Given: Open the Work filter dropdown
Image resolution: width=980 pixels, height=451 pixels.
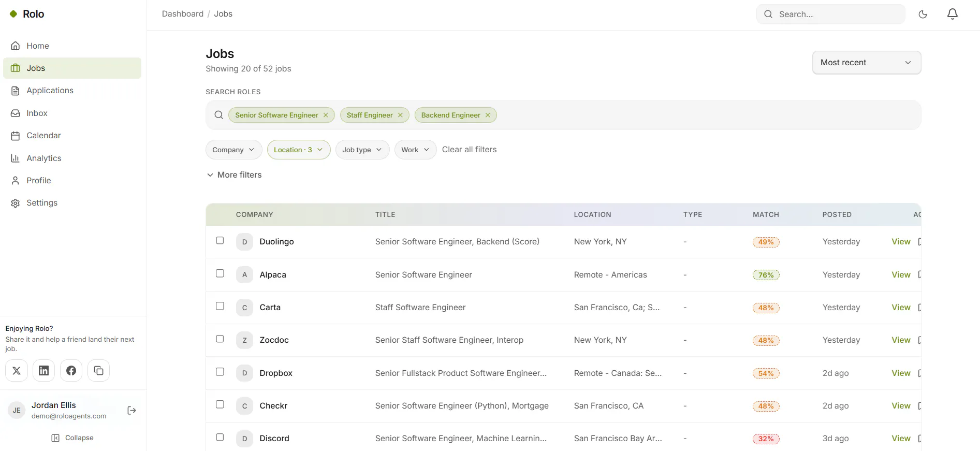Looking at the screenshot, I should tap(415, 150).
